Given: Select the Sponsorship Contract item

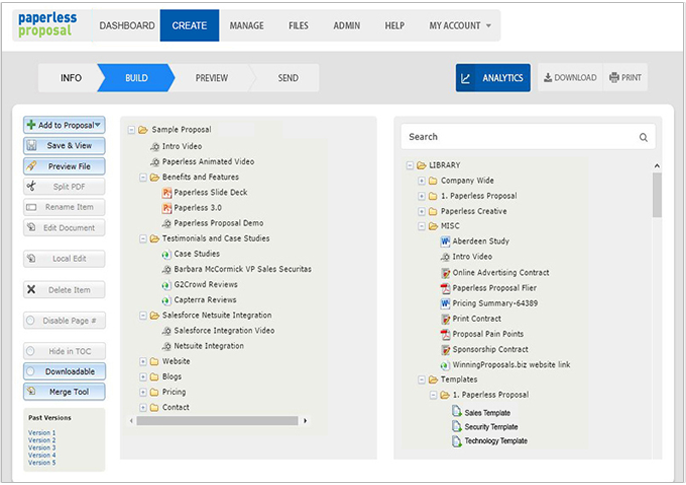Looking at the screenshot, I should [x=490, y=349].
